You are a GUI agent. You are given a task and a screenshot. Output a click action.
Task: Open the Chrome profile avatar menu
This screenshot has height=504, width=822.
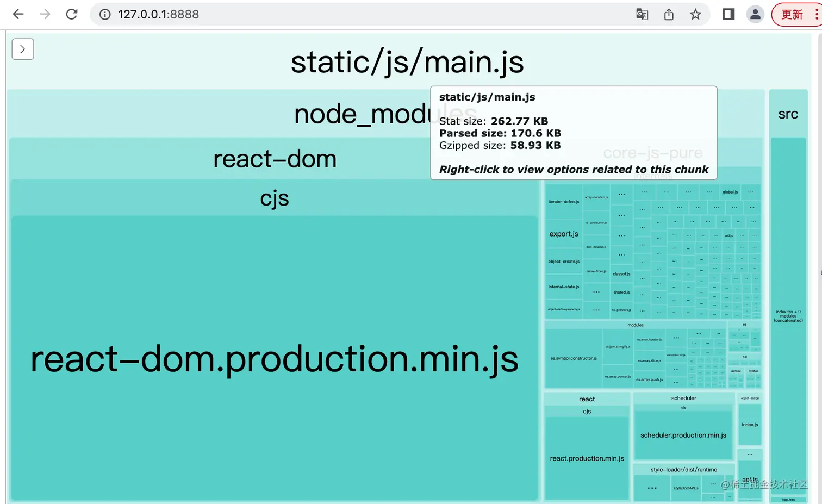[x=755, y=14]
